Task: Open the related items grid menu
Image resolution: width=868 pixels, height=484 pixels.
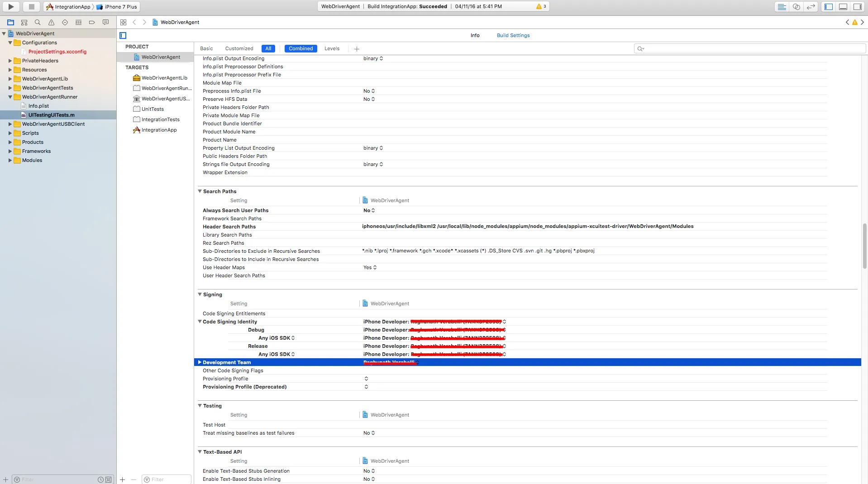Action: click(x=123, y=22)
